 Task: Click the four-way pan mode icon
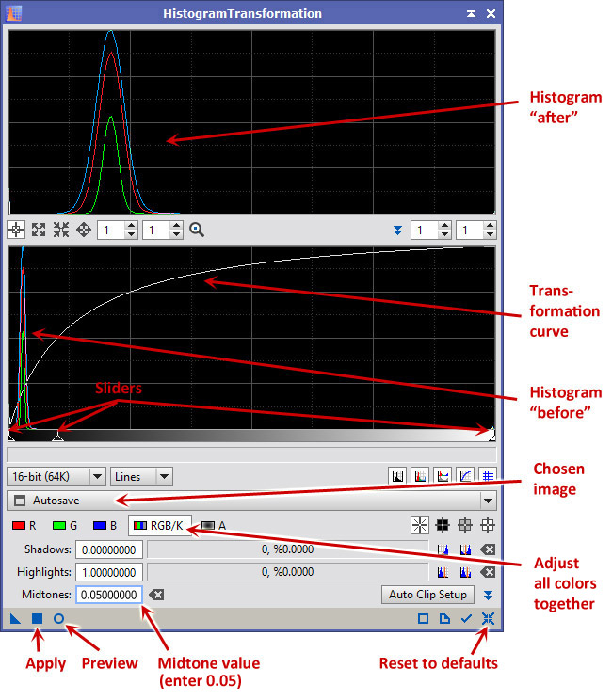(84, 231)
